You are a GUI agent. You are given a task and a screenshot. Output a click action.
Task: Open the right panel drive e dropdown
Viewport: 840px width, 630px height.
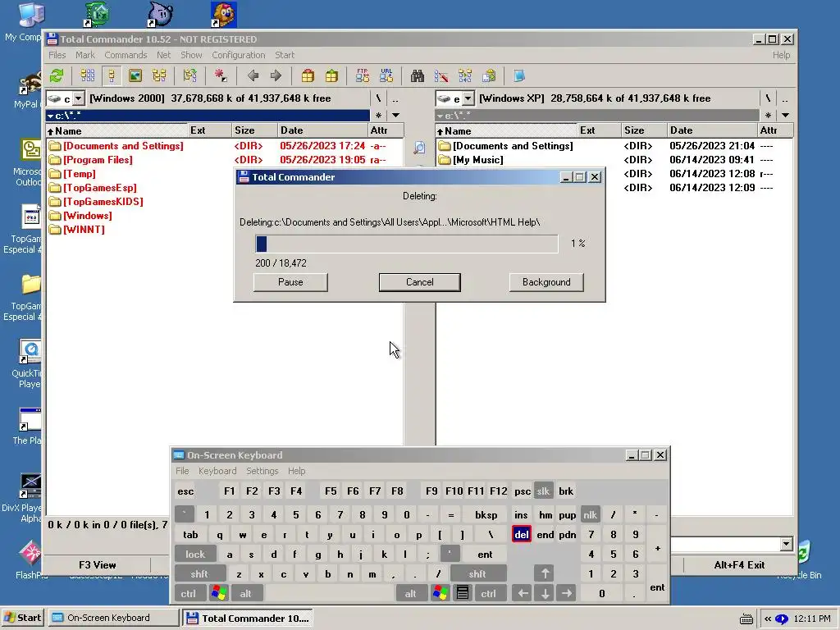pos(468,98)
